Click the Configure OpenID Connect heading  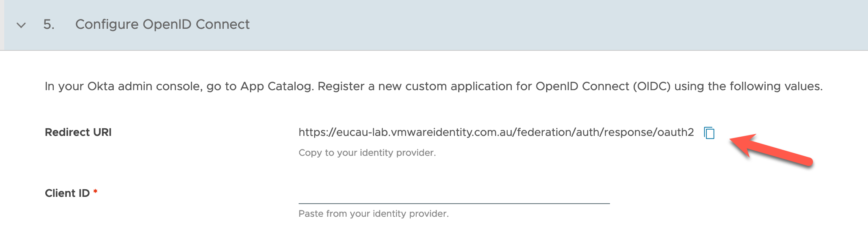162,25
